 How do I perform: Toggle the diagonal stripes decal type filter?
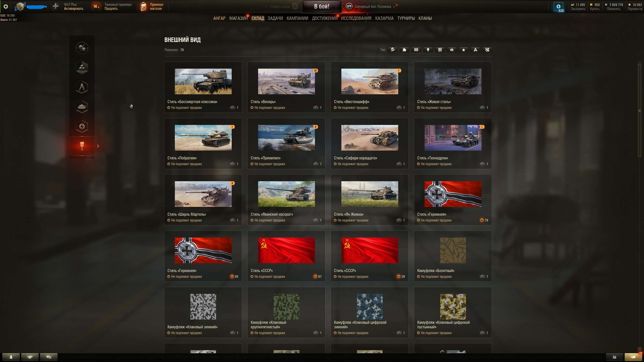487,50
